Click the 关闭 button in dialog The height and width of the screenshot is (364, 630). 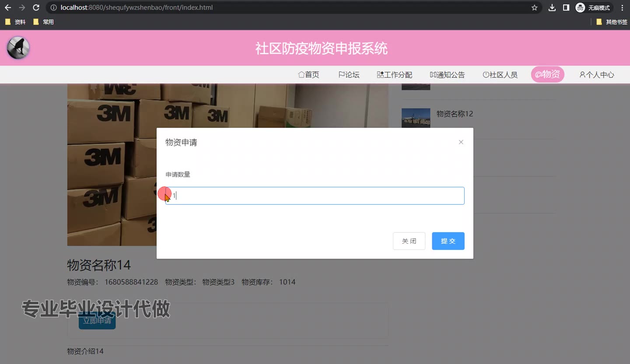click(x=409, y=241)
